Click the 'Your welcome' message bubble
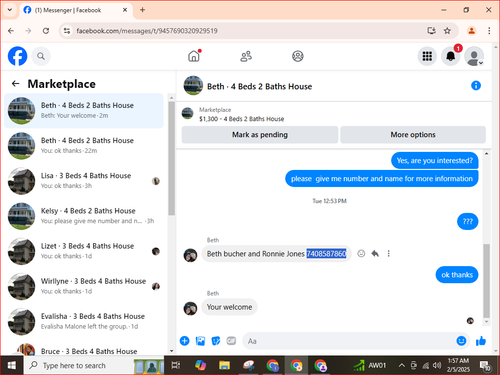Image resolution: width=500 pixels, height=375 pixels. (229, 307)
